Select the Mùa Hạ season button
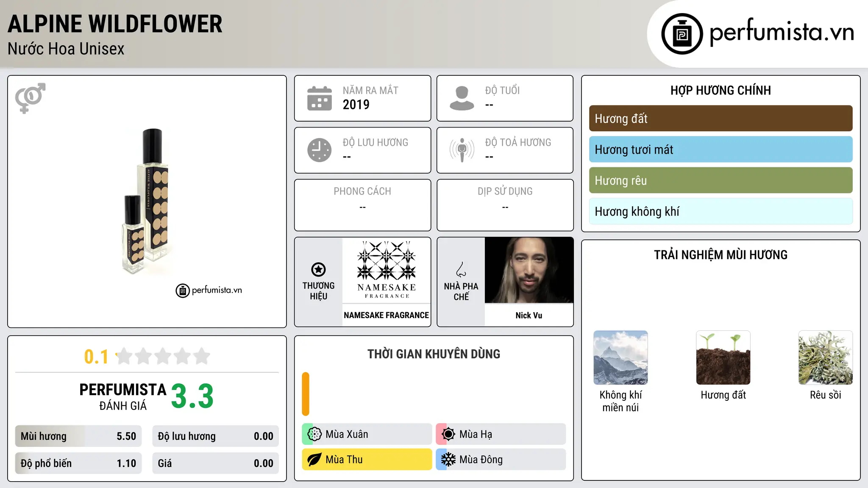The height and width of the screenshot is (488, 868). tap(501, 434)
